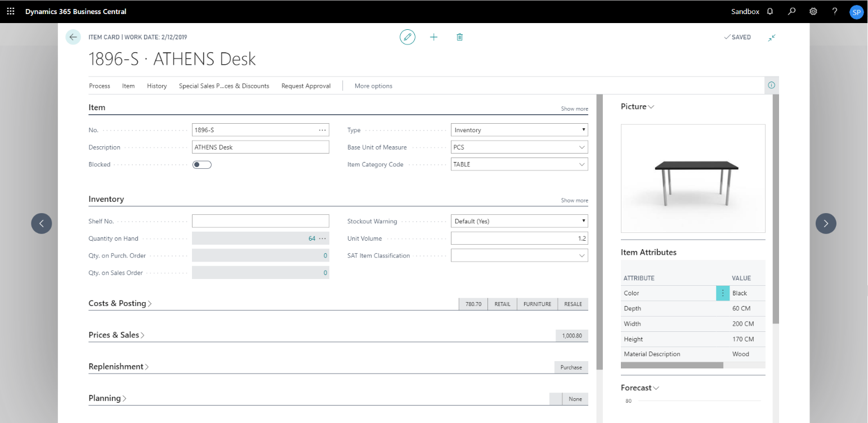The height and width of the screenshot is (423, 868).
Task: Open the Request Approval menu
Action: pyautogui.click(x=306, y=86)
